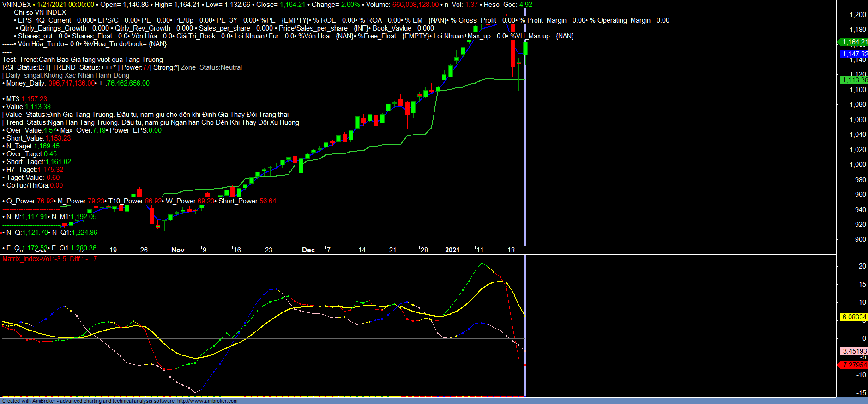The width and height of the screenshot is (868, 404).
Task: Select the MT3 value text in the overlay
Action: tap(34, 99)
